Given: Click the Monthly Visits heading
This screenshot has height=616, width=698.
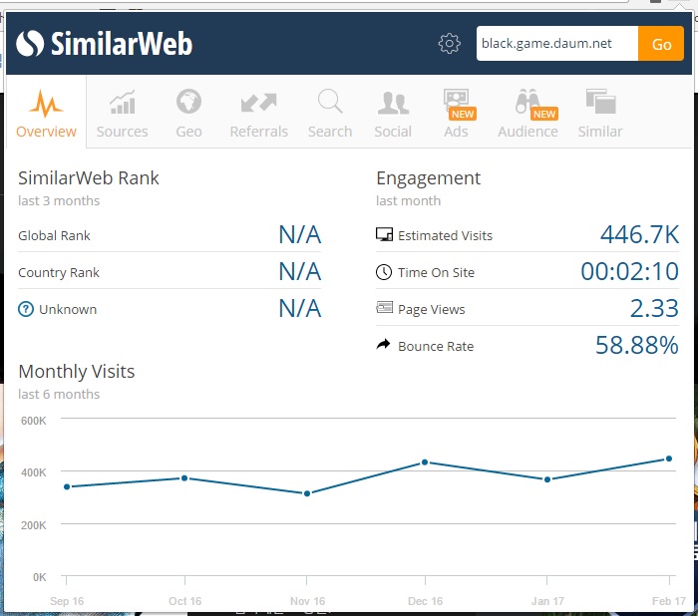Looking at the screenshot, I should (x=77, y=372).
